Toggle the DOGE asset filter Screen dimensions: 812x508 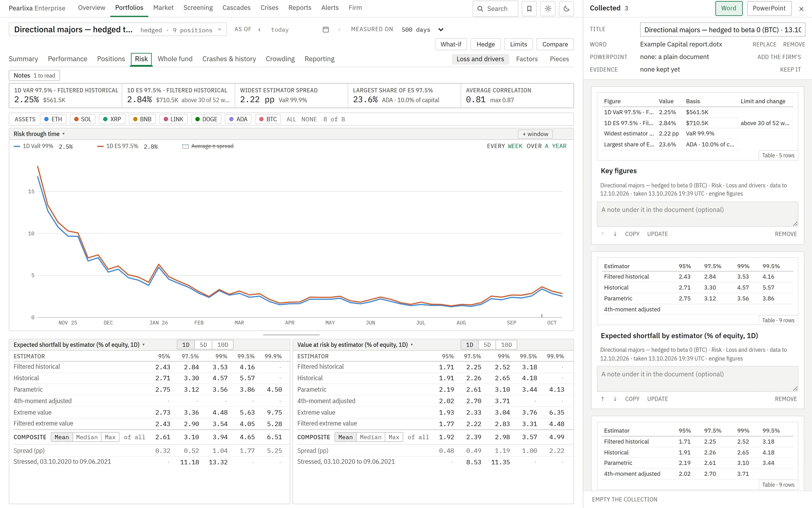(206, 119)
